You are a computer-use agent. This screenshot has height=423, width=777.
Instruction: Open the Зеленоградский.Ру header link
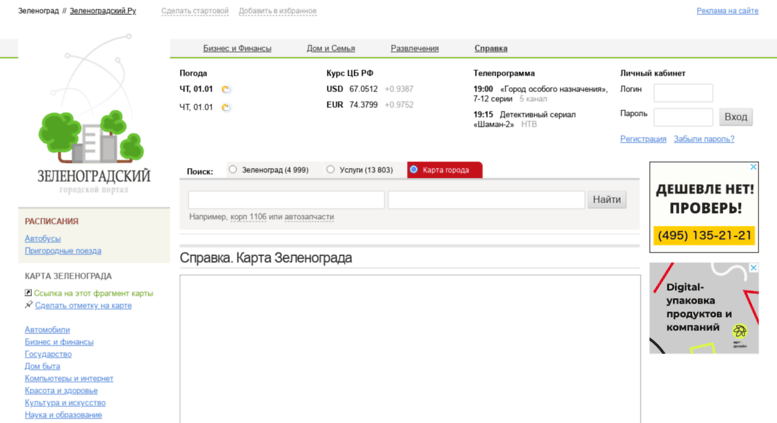[x=103, y=11]
